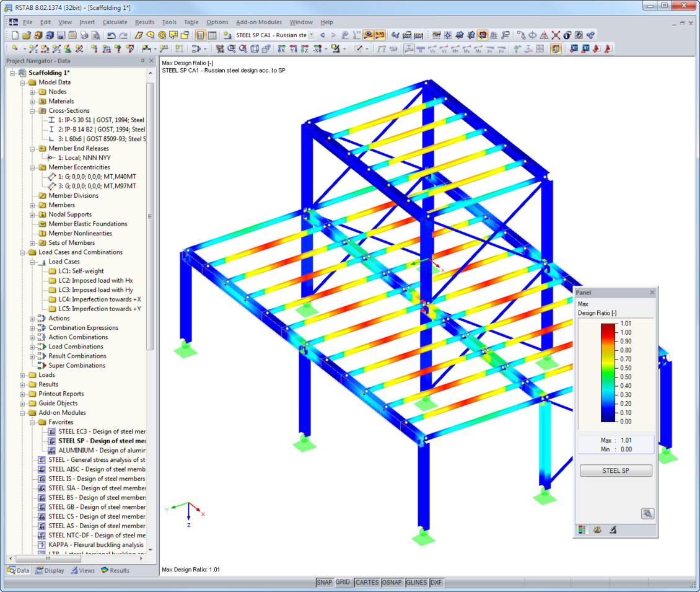Click the Design Ratio color scale bar
The width and height of the screenshot is (700, 592).
point(608,373)
